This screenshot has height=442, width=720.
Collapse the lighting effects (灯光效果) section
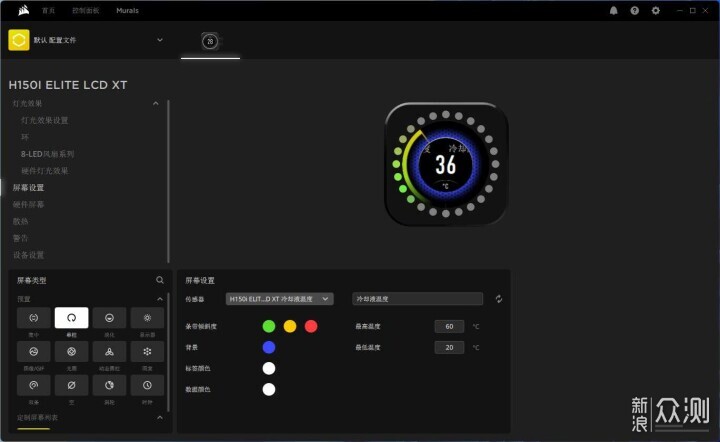tap(156, 103)
